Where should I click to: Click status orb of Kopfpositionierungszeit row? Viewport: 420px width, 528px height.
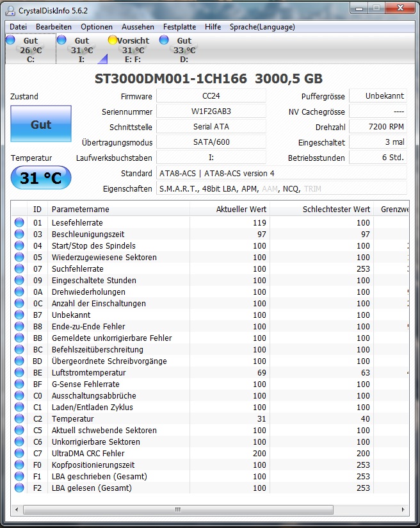click(19, 465)
